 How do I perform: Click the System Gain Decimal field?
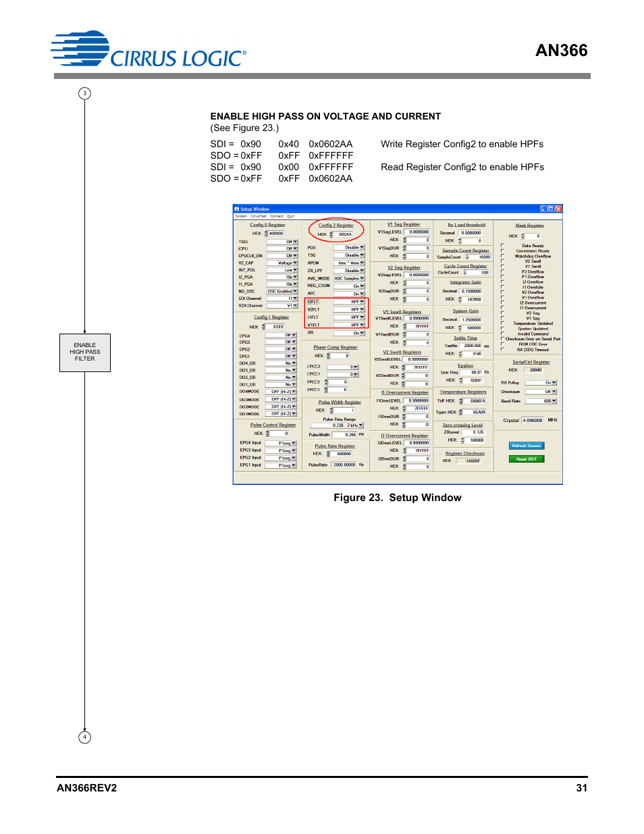(471, 320)
